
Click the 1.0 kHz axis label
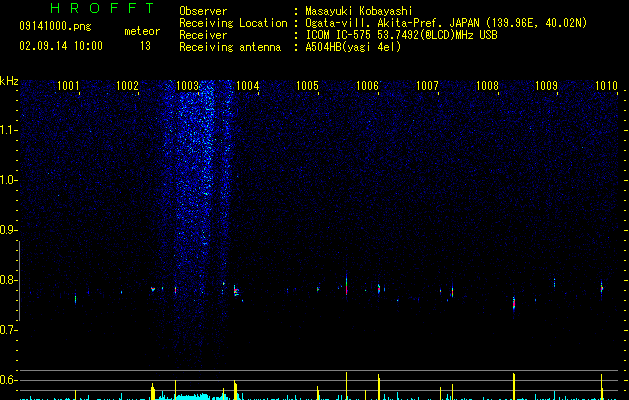(x=8, y=180)
